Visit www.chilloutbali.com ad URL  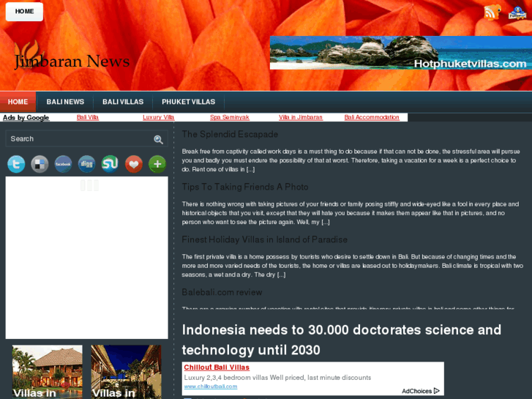[x=211, y=387]
